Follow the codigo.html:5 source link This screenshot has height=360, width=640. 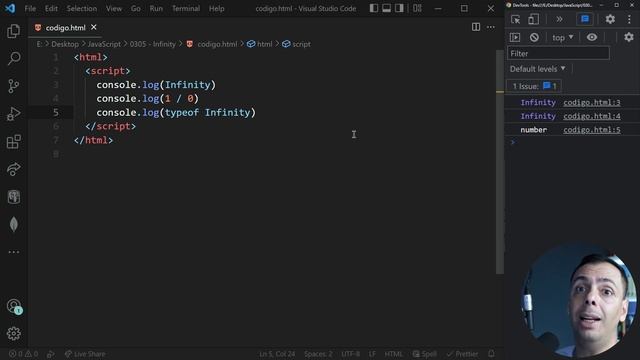(592, 130)
